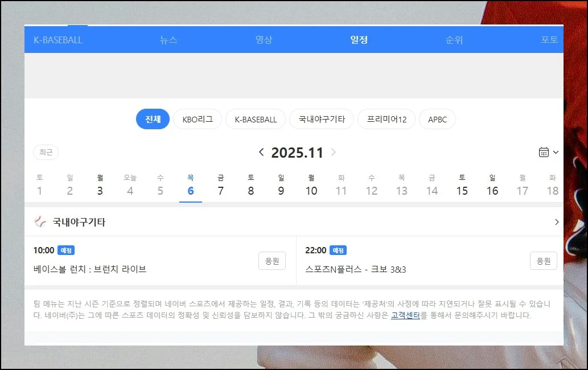Choose the APBC league filter
The image size is (588, 370).
[437, 119]
